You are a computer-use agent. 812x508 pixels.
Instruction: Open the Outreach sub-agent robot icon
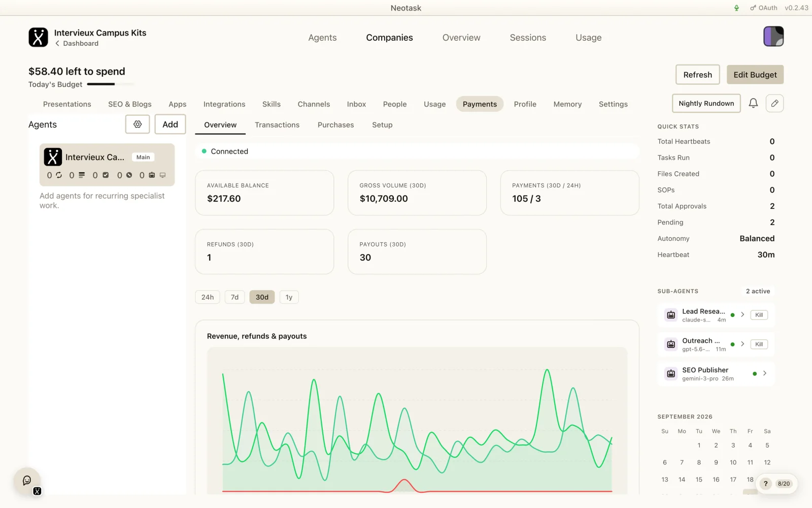pos(671,344)
